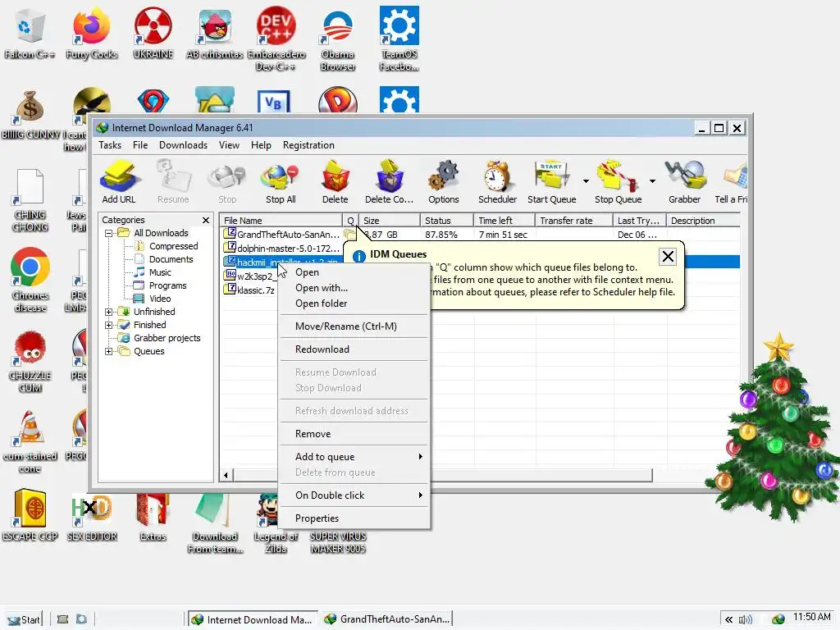Open SUPER VIRUS MAKER 9005 desktop icon
Image resolution: width=840 pixels, height=630 pixels.
click(338, 542)
